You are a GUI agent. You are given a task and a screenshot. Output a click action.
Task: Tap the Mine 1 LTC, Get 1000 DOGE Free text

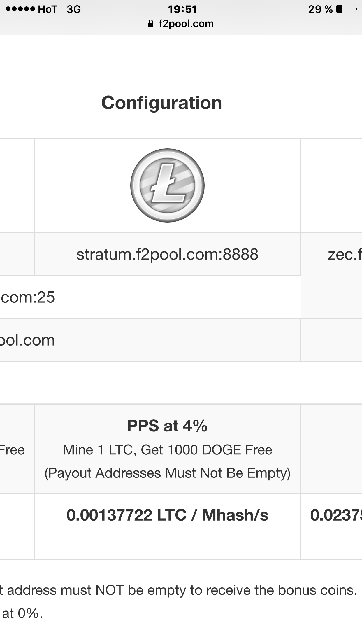tap(167, 450)
